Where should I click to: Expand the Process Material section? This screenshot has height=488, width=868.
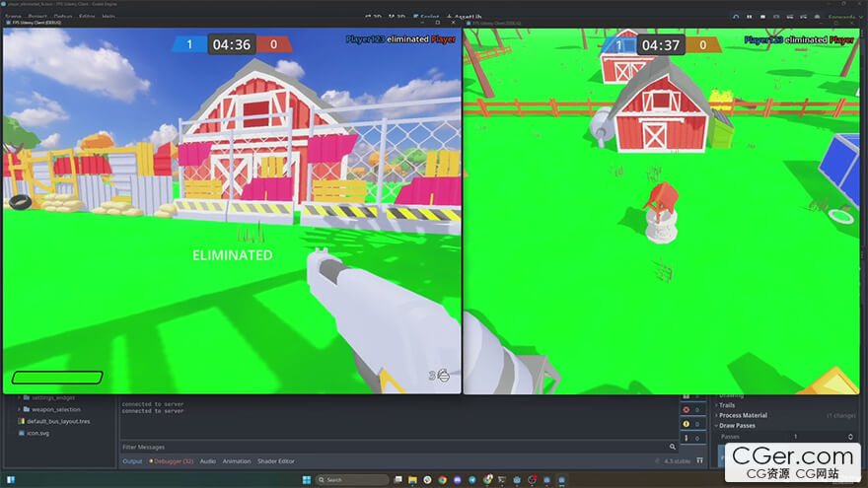(x=742, y=415)
